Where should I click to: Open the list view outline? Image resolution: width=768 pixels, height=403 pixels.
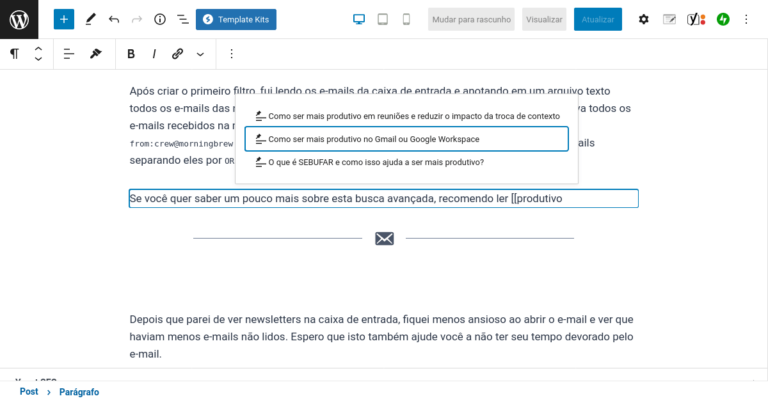click(x=183, y=20)
